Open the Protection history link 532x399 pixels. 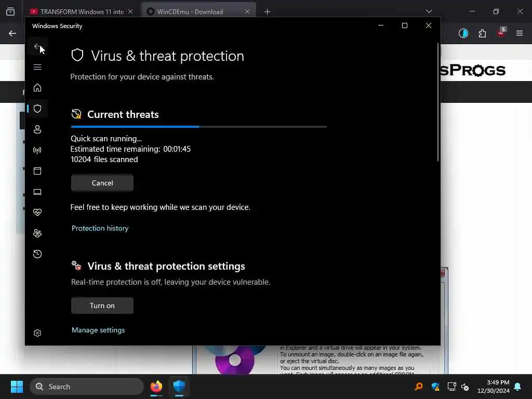coord(100,228)
